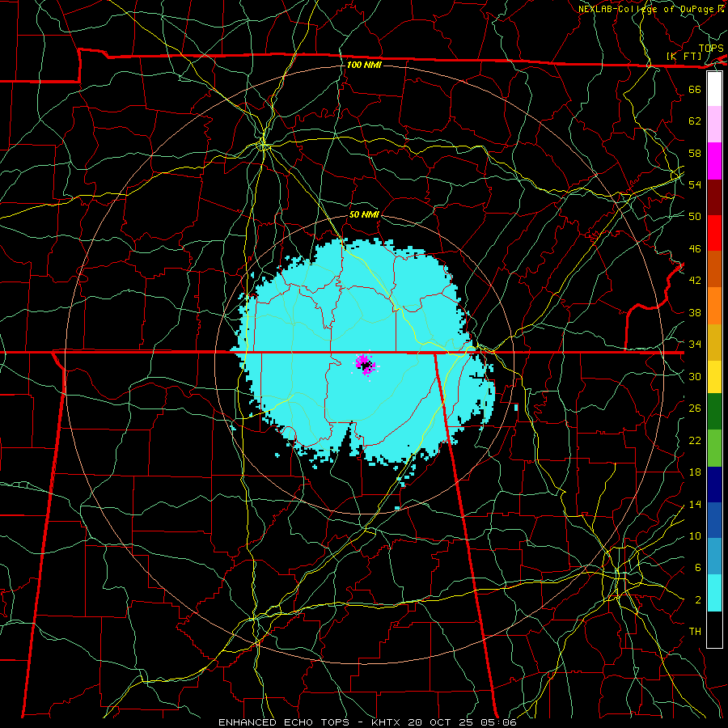The image size is (728, 728).
Task: Click the 'TH' threshold label
Action: point(695,632)
